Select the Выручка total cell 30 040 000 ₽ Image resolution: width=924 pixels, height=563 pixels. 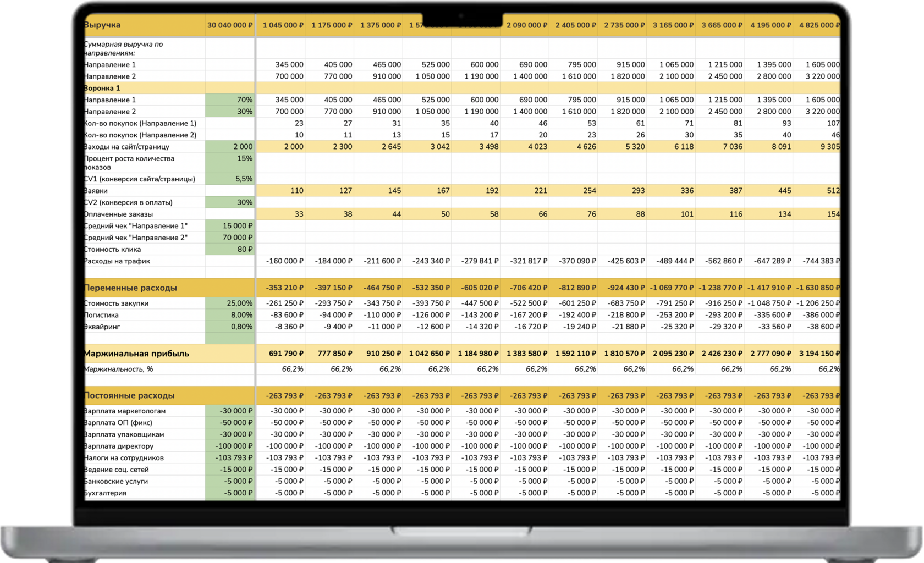tap(230, 25)
